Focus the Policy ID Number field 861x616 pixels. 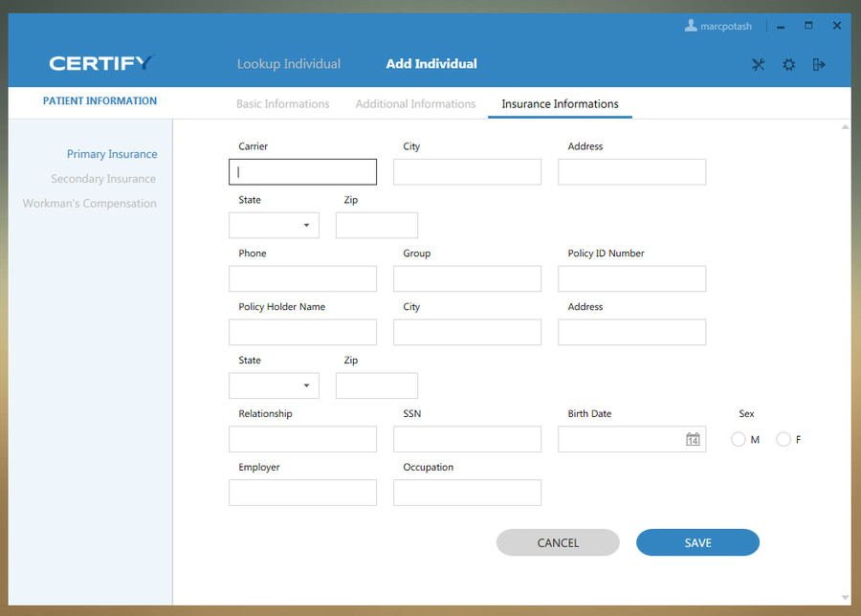[x=631, y=279]
